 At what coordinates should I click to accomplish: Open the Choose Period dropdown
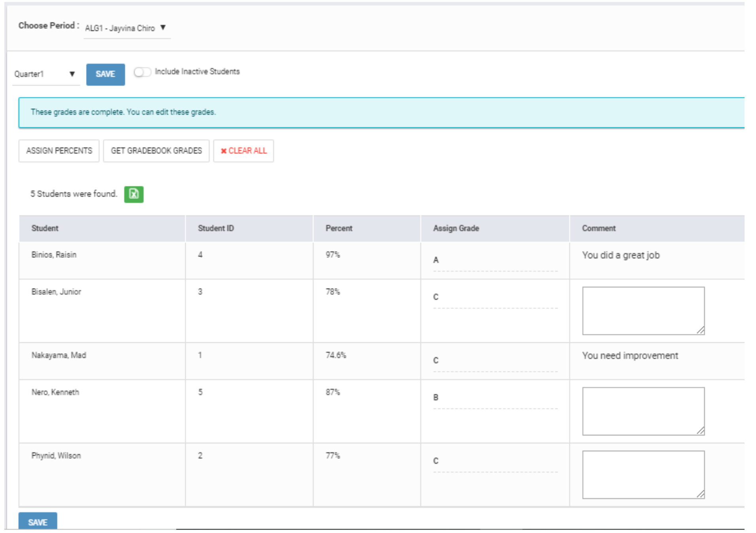[126, 28]
